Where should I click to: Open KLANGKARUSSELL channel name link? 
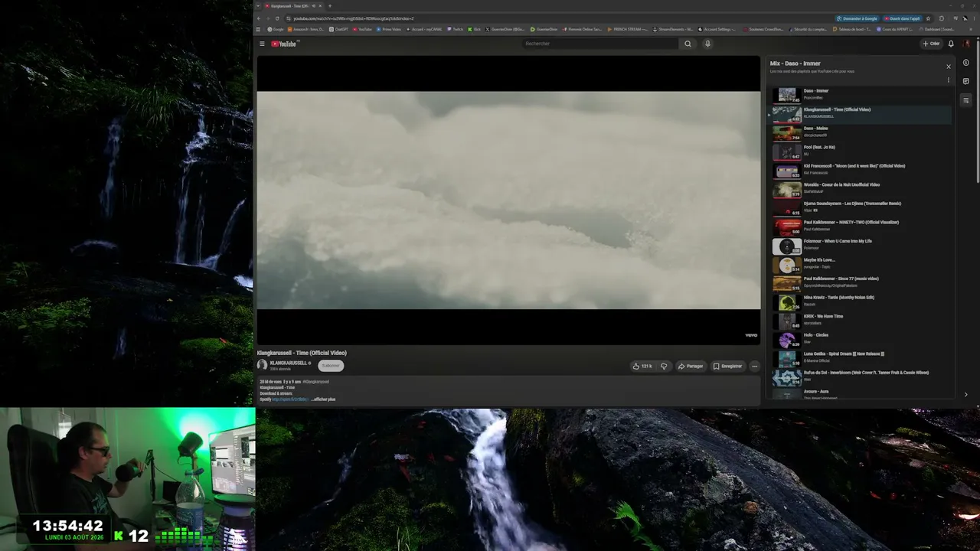pos(289,363)
